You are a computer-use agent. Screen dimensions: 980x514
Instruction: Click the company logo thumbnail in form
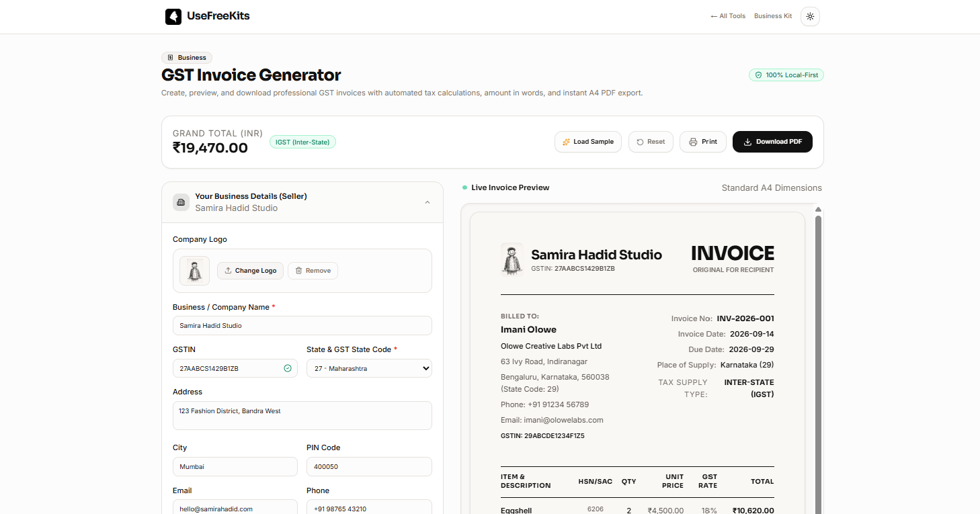pyautogui.click(x=195, y=271)
